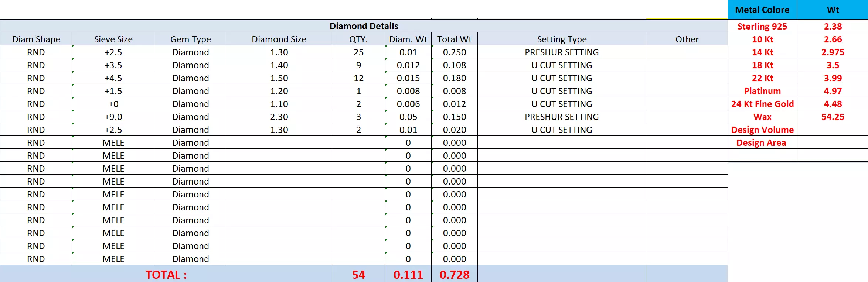
Task: Select the grand total weight 0.728
Action: [455, 274]
